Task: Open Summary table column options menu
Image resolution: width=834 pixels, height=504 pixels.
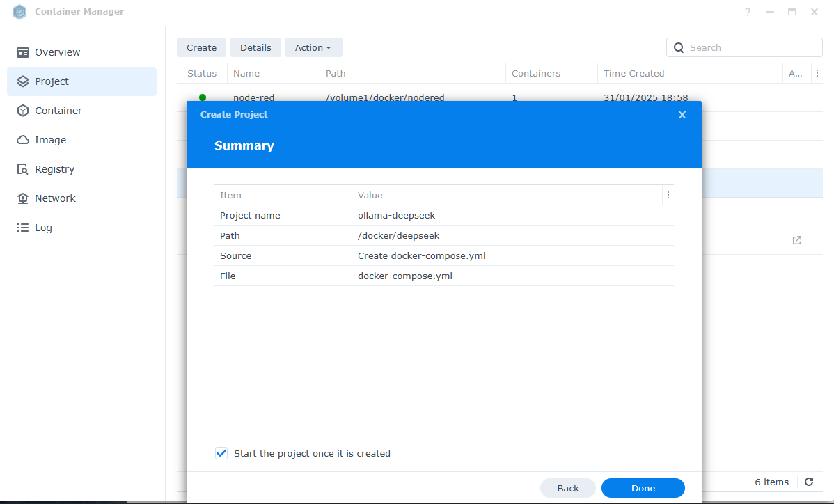Action: pyautogui.click(x=668, y=195)
